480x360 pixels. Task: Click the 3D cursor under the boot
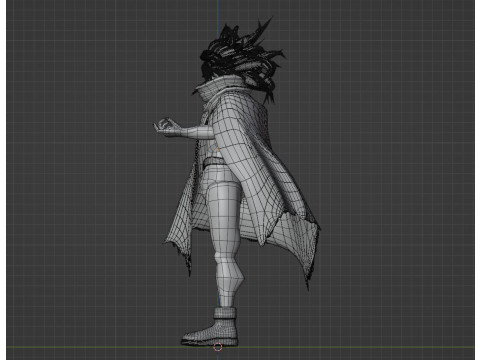coord(218,347)
